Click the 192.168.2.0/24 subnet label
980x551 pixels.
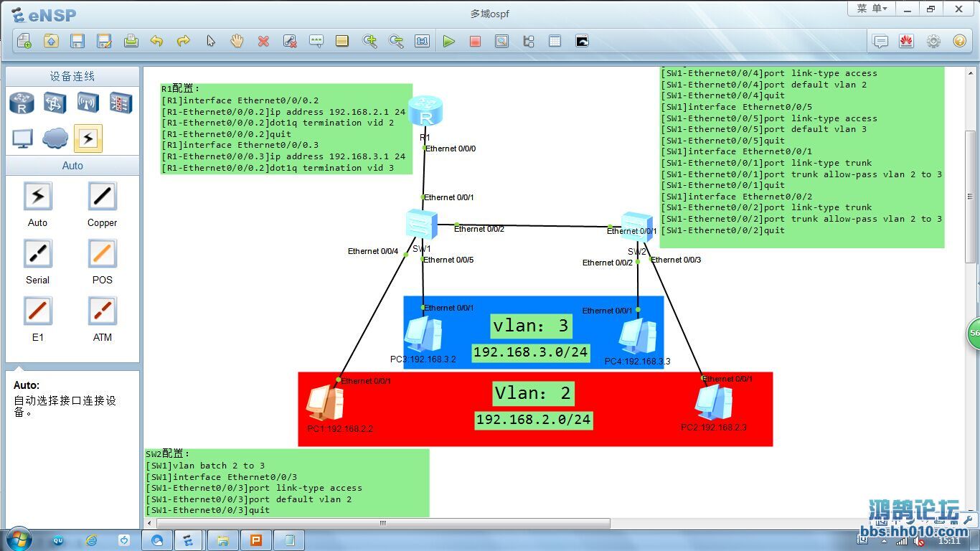click(534, 420)
